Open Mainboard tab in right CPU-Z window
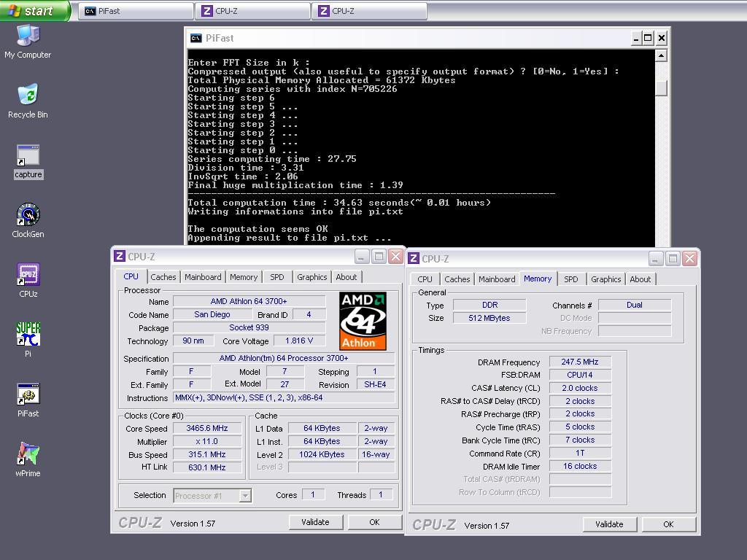The image size is (747, 560). click(497, 279)
